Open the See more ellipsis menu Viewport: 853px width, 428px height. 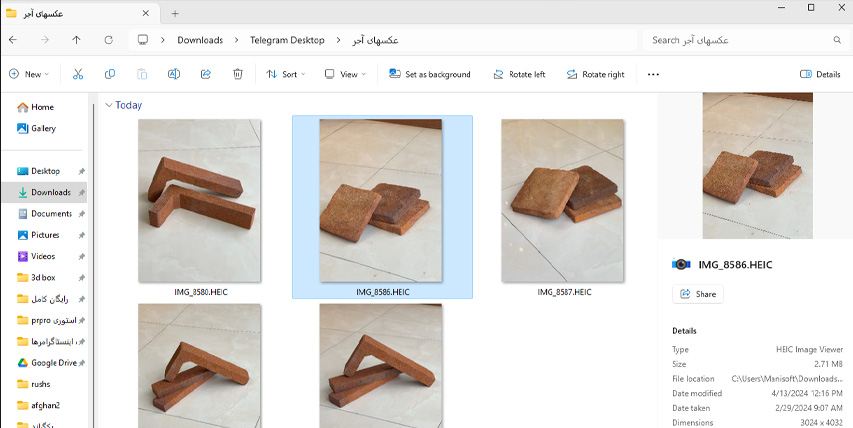(653, 75)
